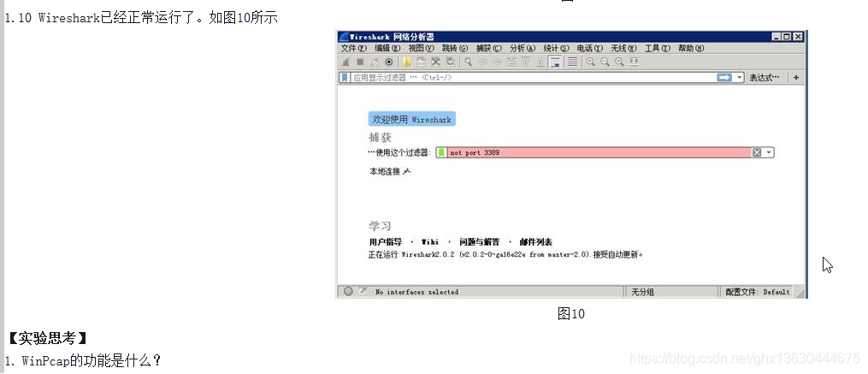Click the 捕获 section heading
This screenshot has width=868, height=374.
[381, 138]
